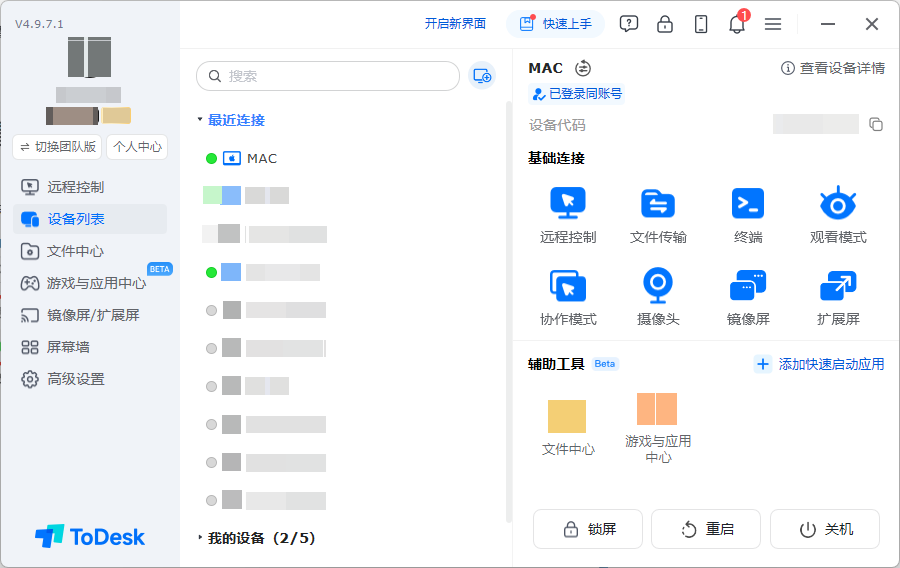Click into the 搜索 search field

click(328, 76)
